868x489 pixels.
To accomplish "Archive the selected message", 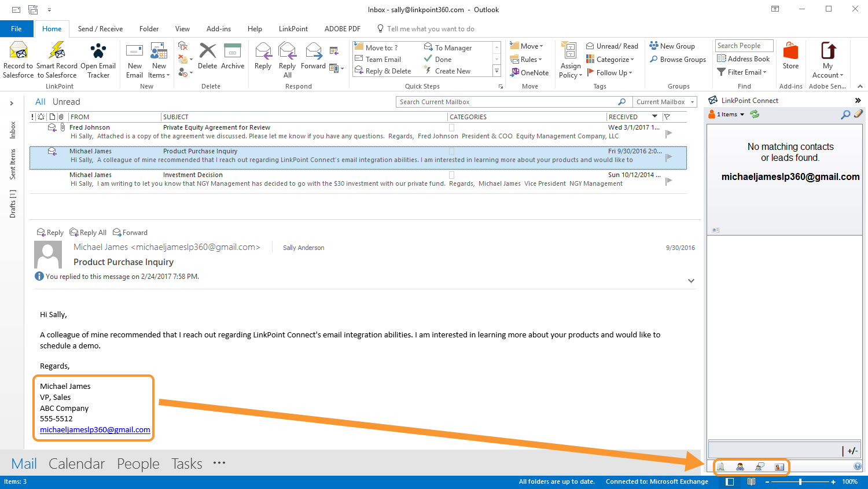I will 233,56.
